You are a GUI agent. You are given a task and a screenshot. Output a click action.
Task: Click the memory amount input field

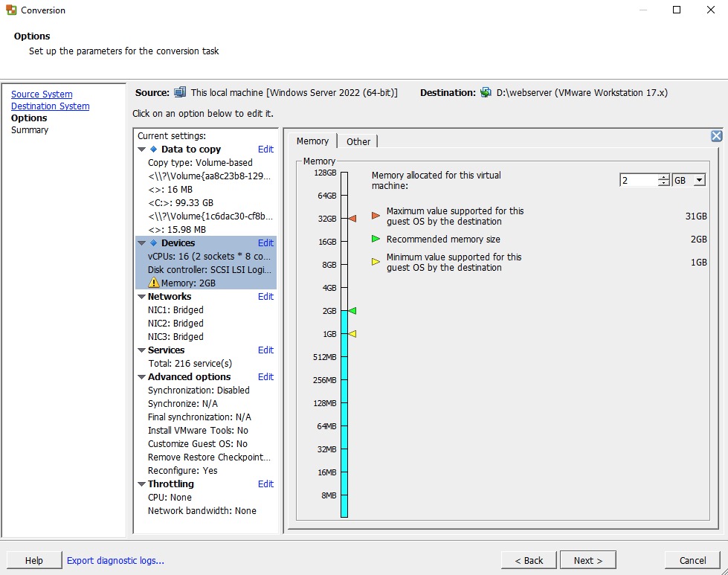point(639,180)
